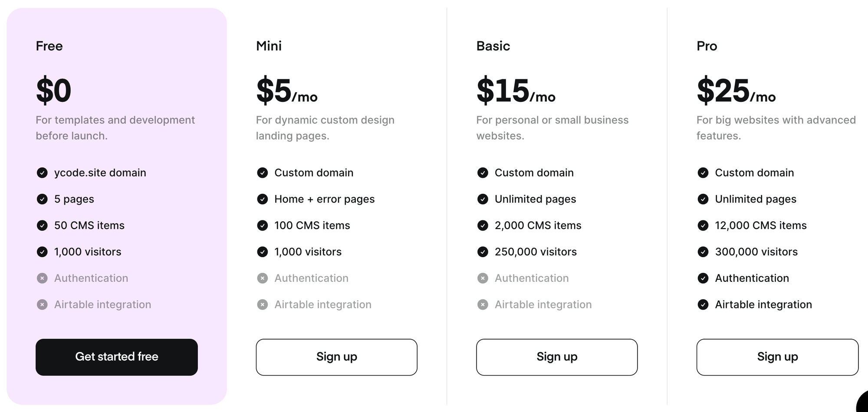Sign up for the Basic plan
The height and width of the screenshot is (412, 868).
click(x=557, y=357)
